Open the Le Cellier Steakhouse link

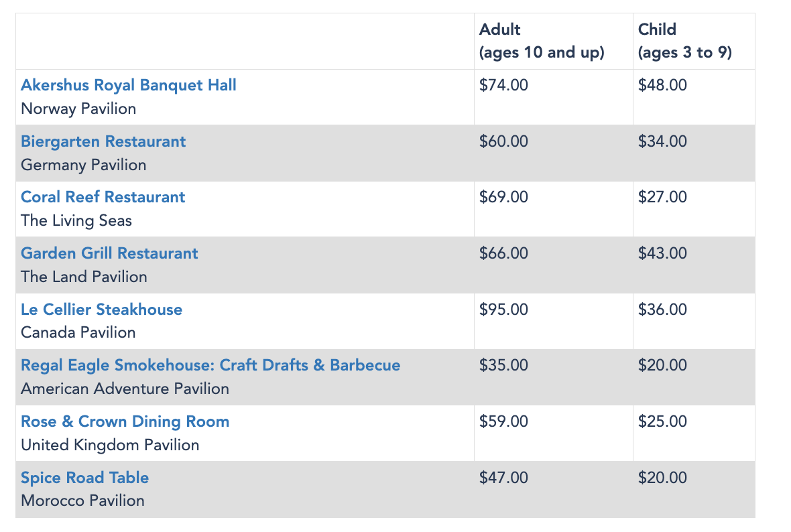coord(101,310)
